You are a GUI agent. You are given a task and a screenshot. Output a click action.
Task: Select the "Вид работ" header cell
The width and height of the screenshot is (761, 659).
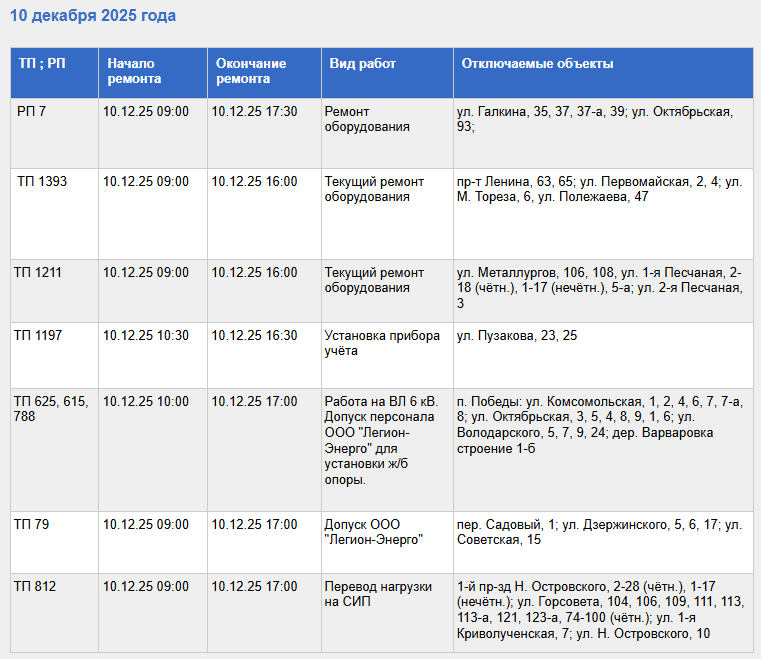click(x=362, y=64)
